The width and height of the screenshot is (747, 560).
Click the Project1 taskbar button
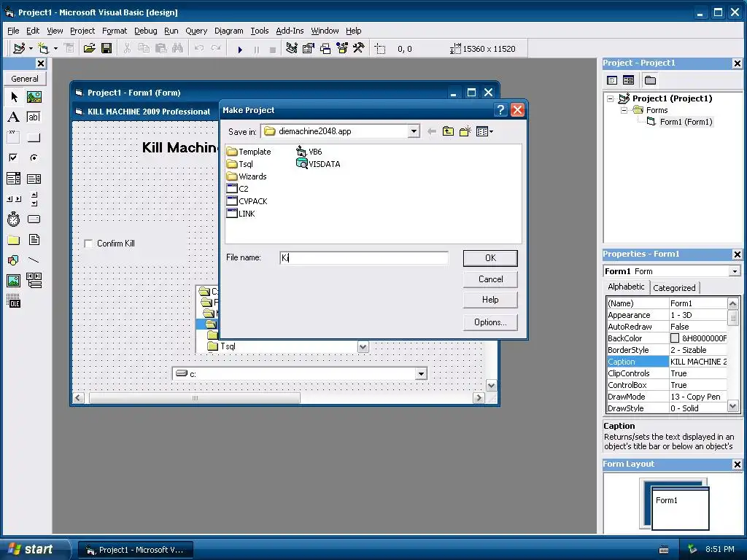136,550
